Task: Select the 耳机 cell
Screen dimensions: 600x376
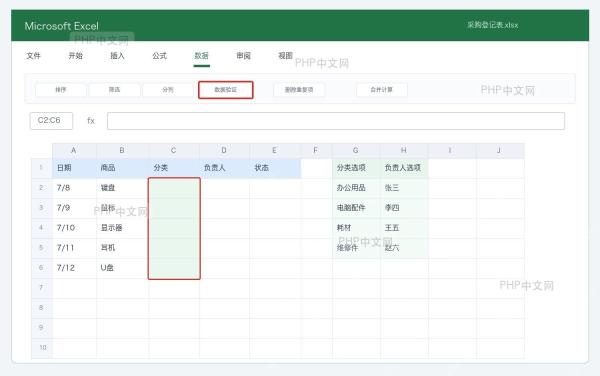Action: (x=122, y=247)
